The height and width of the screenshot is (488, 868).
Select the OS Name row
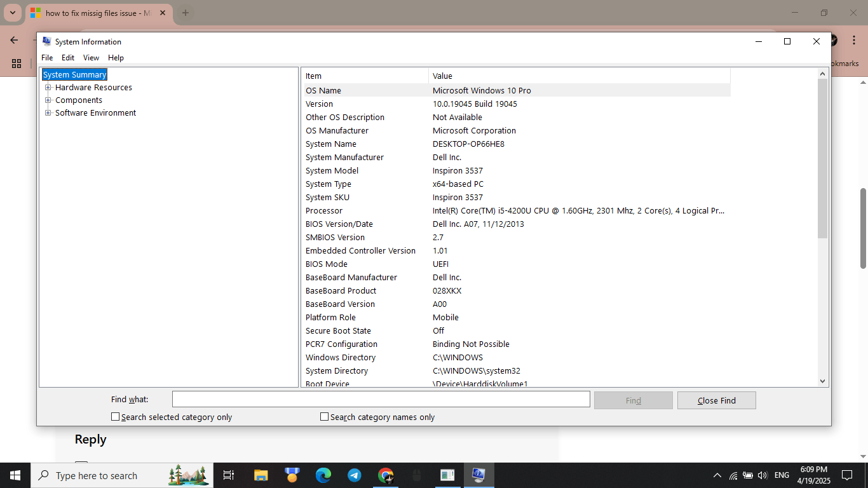tap(517, 90)
